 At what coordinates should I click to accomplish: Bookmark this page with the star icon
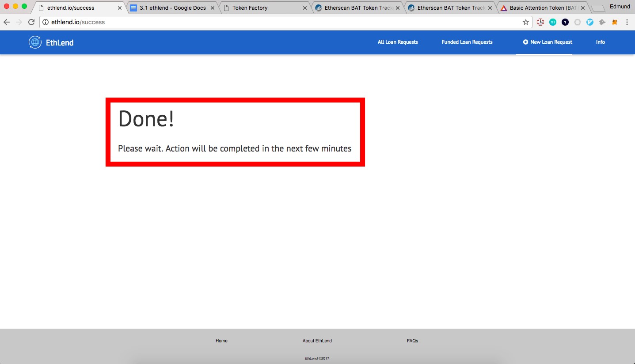click(526, 22)
